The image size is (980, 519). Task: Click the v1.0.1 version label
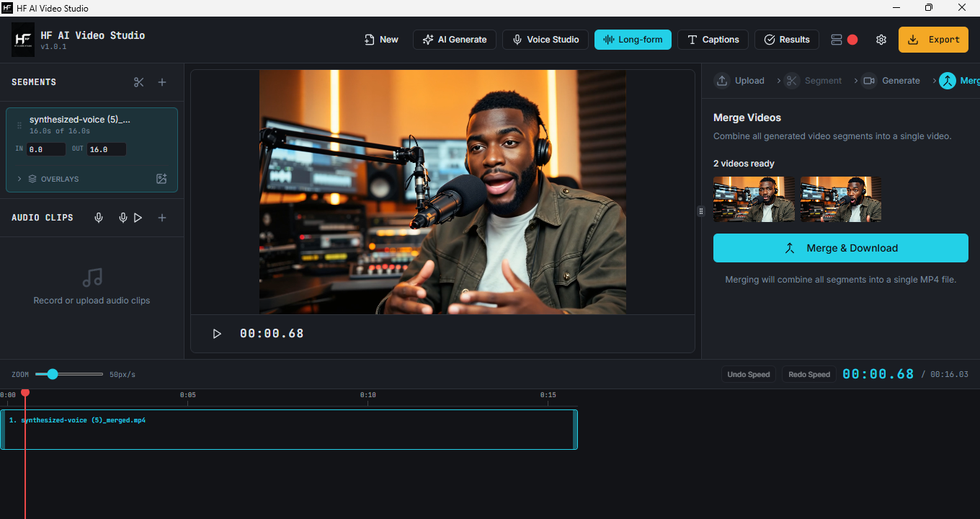point(53,47)
